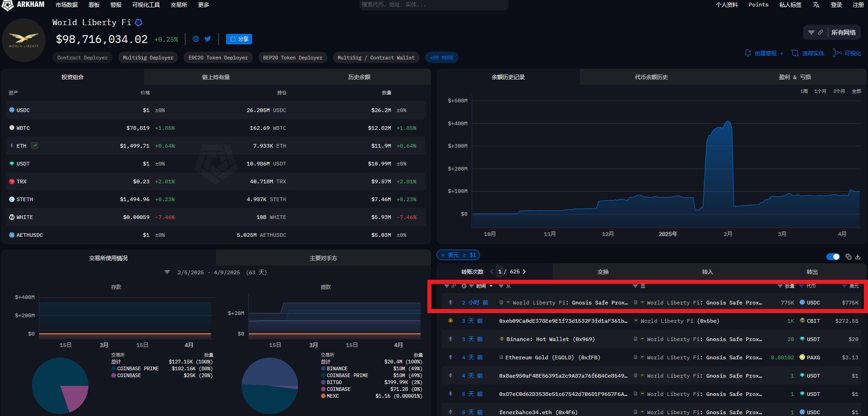Expand the +89 MORE tags

[441, 58]
